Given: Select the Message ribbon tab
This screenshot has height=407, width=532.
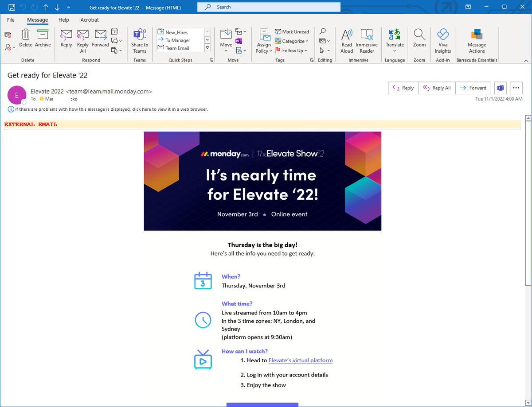Looking at the screenshot, I should tap(37, 20).
